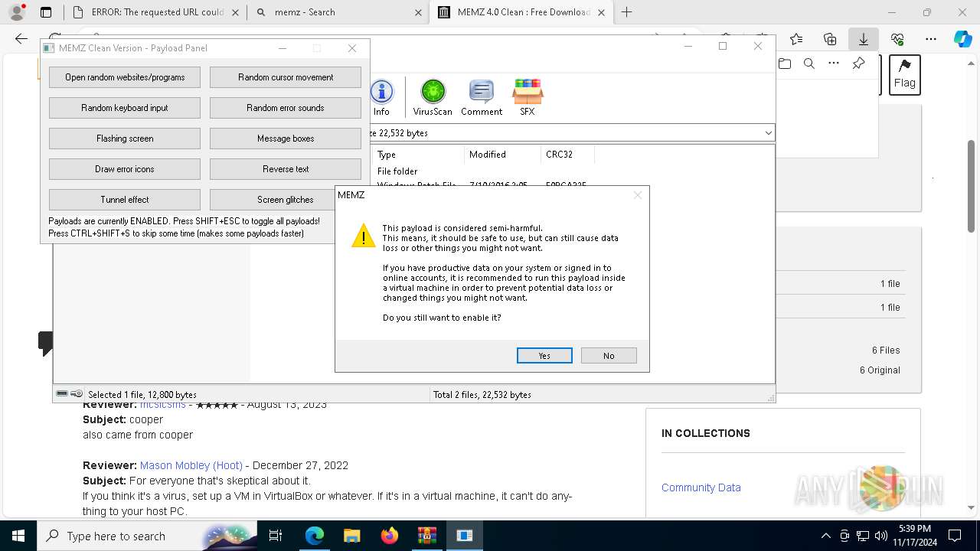This screenshot has width=980, height=551.
Task: Click the WinRAR Info toolbar icon
Action: point(381,97)
